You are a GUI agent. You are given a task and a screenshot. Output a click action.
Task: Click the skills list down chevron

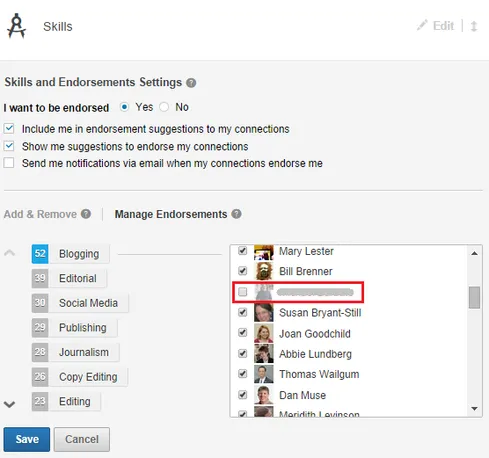pos(10,404)
